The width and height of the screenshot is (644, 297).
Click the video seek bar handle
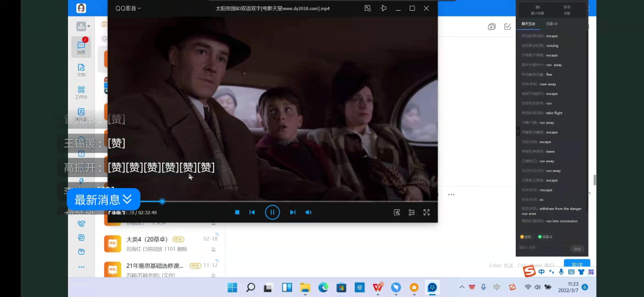[162, 202]
